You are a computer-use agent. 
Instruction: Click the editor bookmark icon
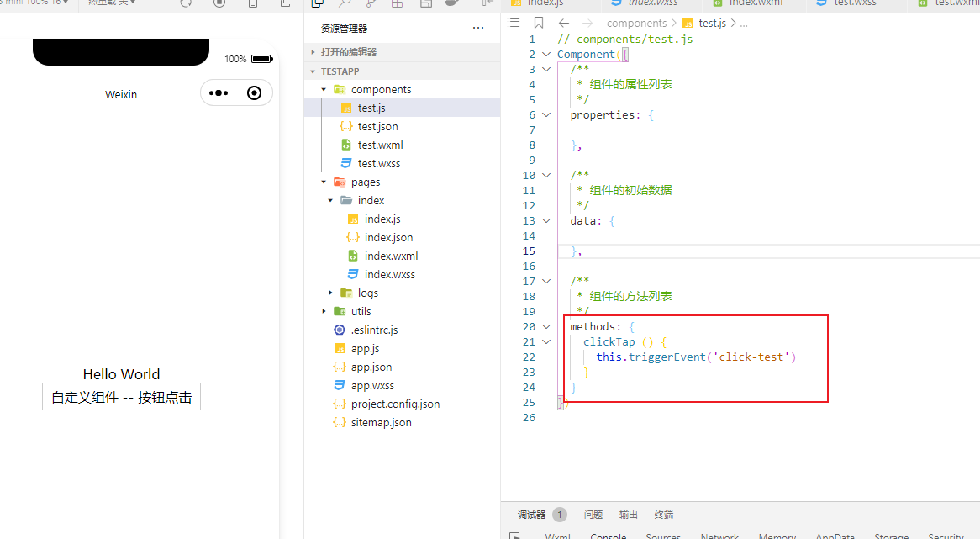pyautogui.click(x=539, y=24)
